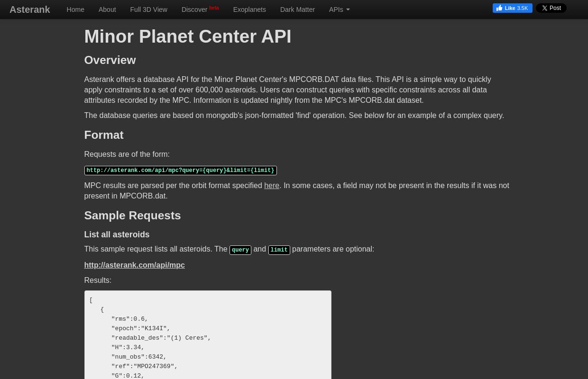The image size is (588, 379).
Task: Open the http://asterank.com/api/mpc sample link
Action: pyautogui.click(x=134, y=265)
